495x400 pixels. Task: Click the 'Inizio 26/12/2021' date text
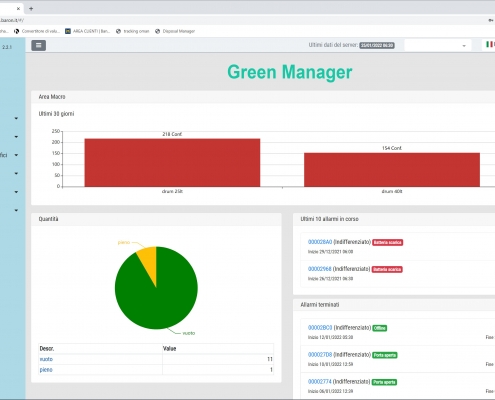(x=330, y=279)
